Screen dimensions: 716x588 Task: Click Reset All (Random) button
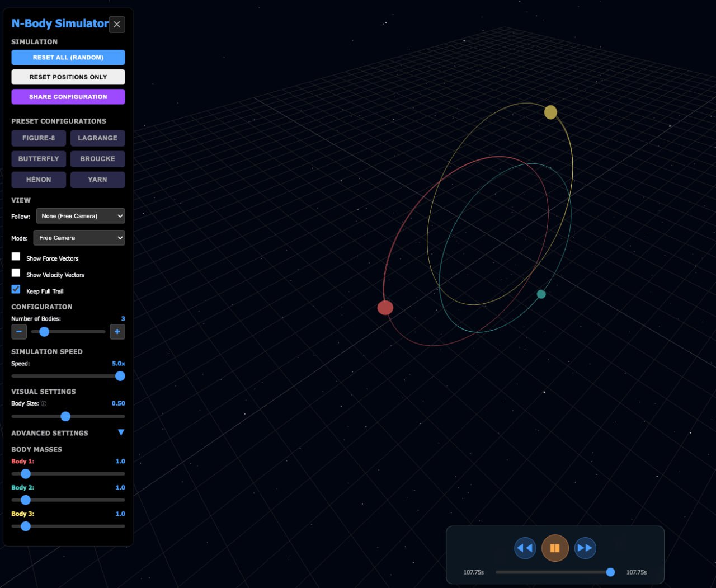[x=68, y=58]
